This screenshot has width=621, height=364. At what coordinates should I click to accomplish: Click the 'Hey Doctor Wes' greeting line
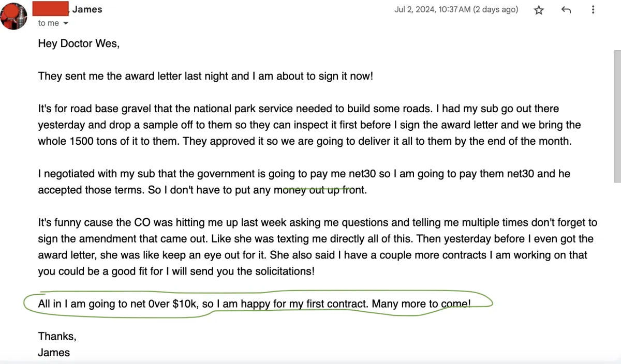coord(79,43)
